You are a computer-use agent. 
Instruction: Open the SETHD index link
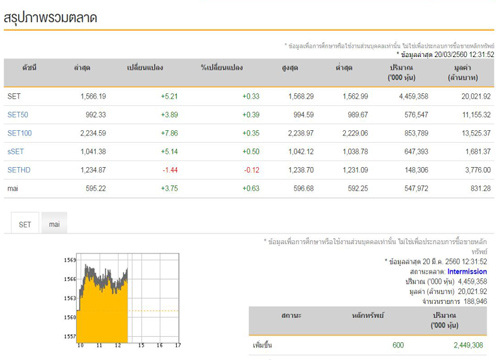click(x=19, y=170)
